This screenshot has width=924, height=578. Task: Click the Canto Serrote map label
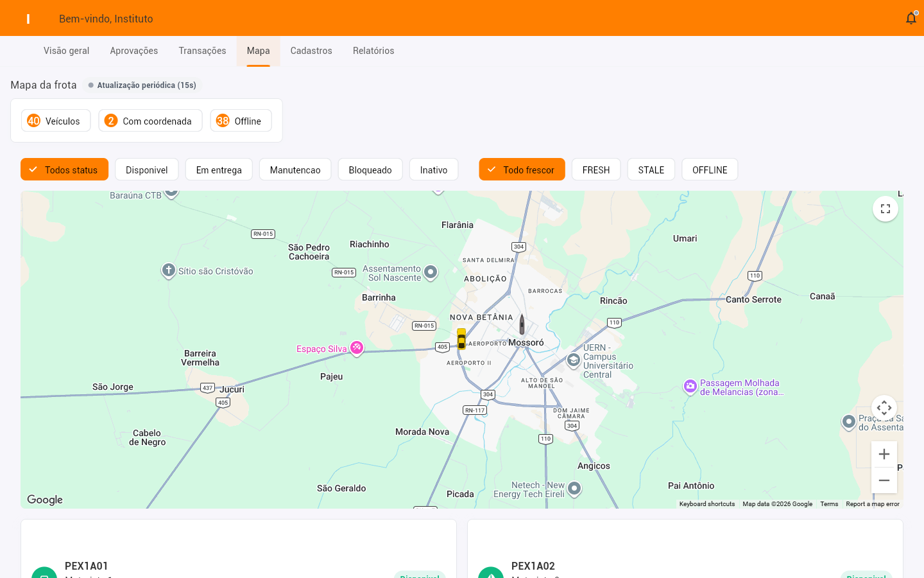point(753,299)
